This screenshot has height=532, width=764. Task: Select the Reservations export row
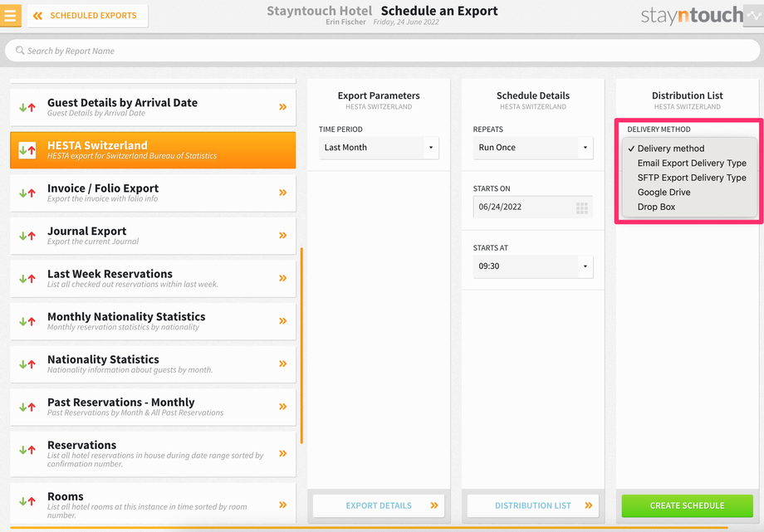(x=153, y=454)
